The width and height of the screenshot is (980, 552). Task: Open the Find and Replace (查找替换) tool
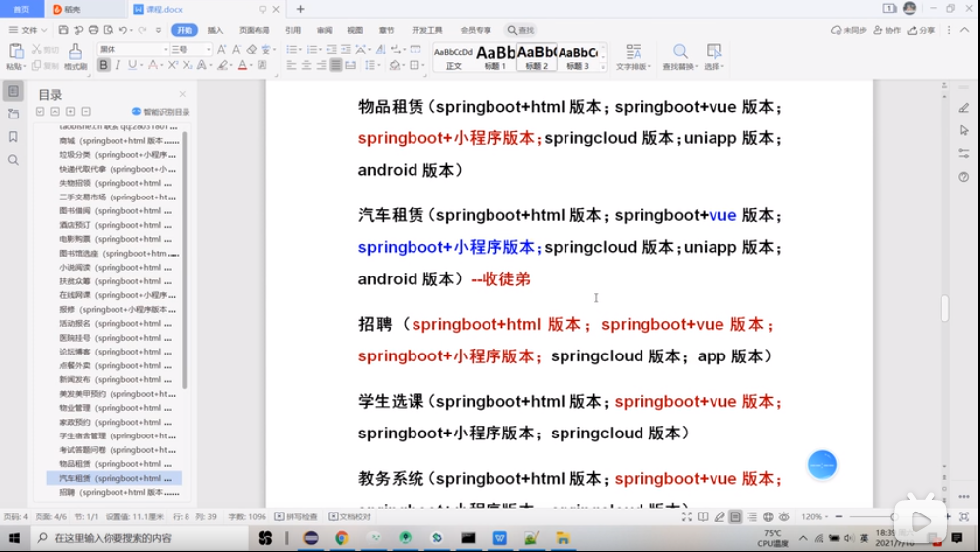[x=680, y=57]
